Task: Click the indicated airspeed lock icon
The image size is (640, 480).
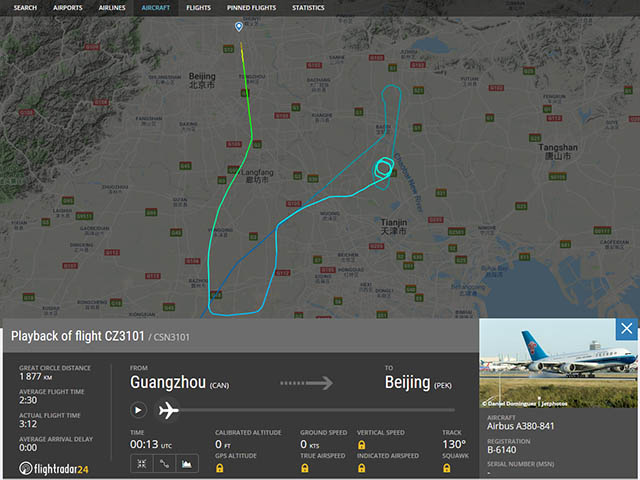Action: point(361,468)
